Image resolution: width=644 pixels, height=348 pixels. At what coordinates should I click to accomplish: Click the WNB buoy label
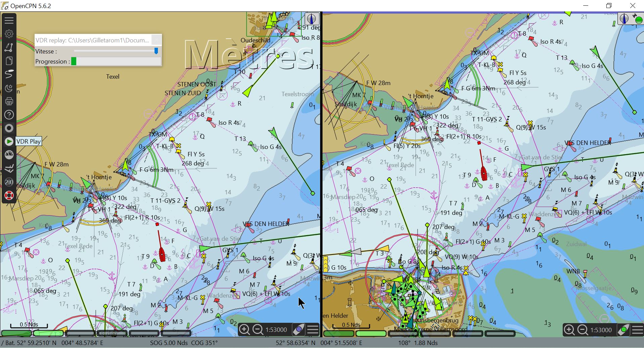click(x=573, y=271)
